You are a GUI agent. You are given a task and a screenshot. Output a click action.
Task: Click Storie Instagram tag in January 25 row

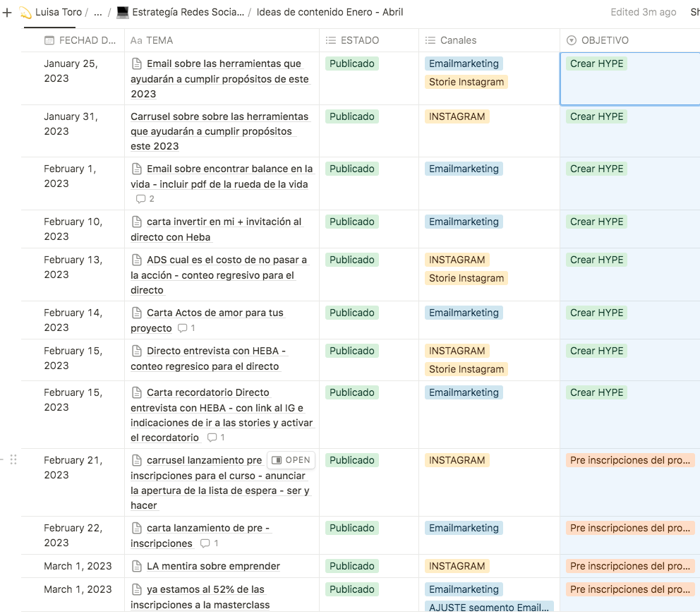coord(466,82)
